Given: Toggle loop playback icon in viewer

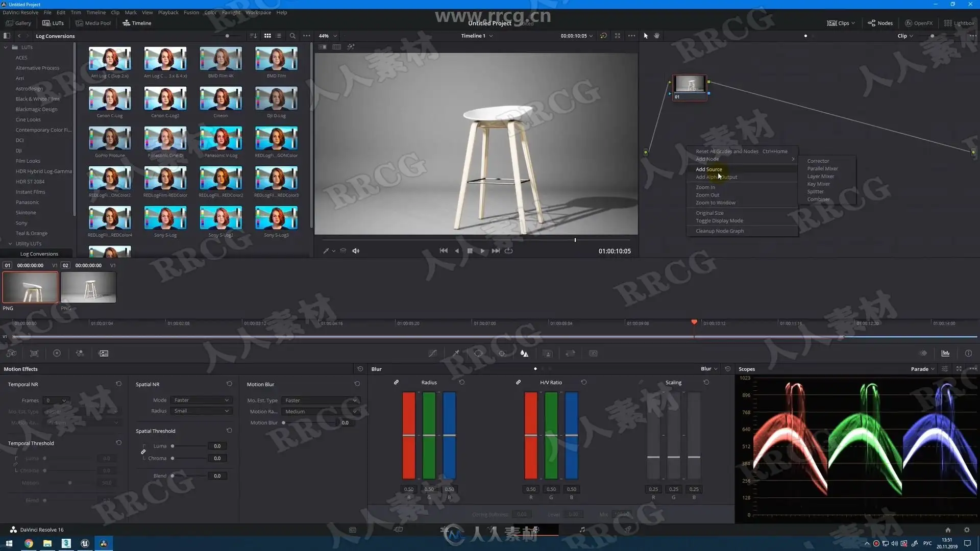Looking at the screenshot, I should pyautogui.click(x=508, y=251).
